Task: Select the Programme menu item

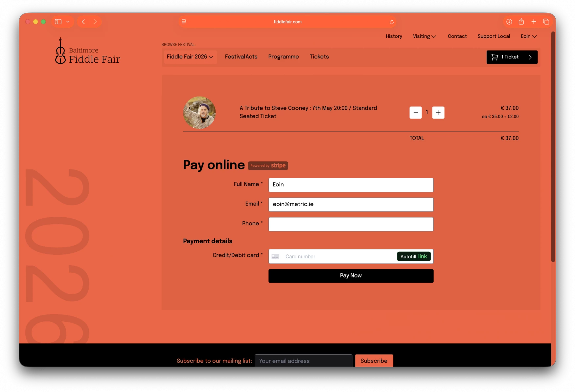Action: pyautogui.click(x=283, y=57)
